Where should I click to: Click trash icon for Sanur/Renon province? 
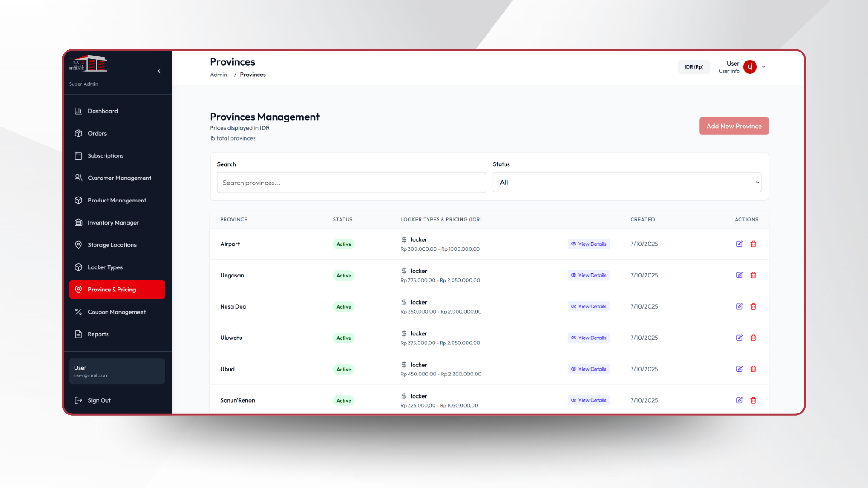(753, 400)
